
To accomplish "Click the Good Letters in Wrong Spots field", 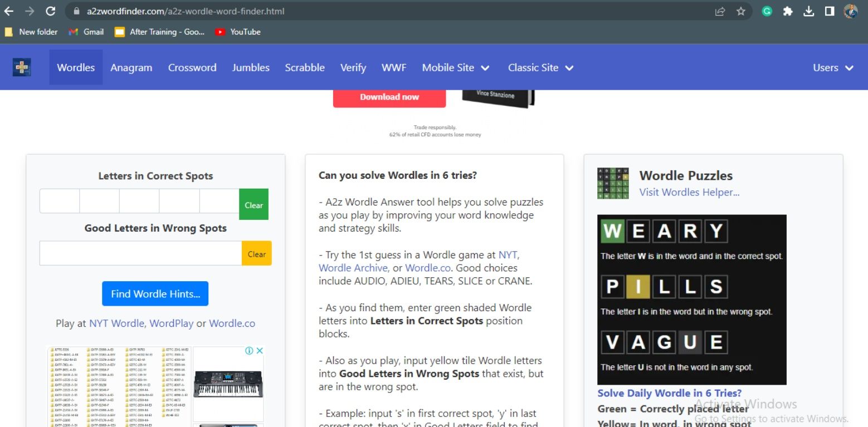I will (140, 253).
